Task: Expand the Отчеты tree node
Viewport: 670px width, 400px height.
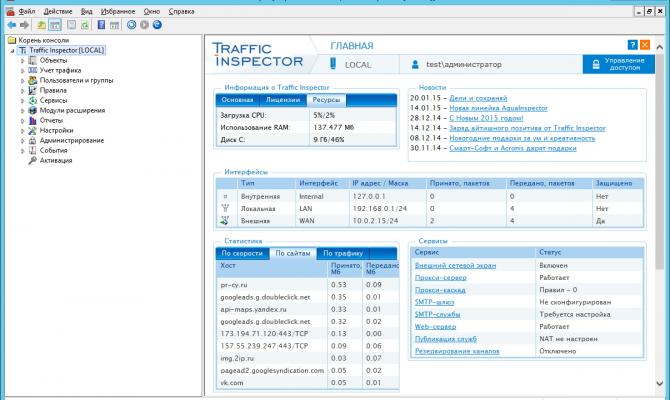Action: [23, 121]
